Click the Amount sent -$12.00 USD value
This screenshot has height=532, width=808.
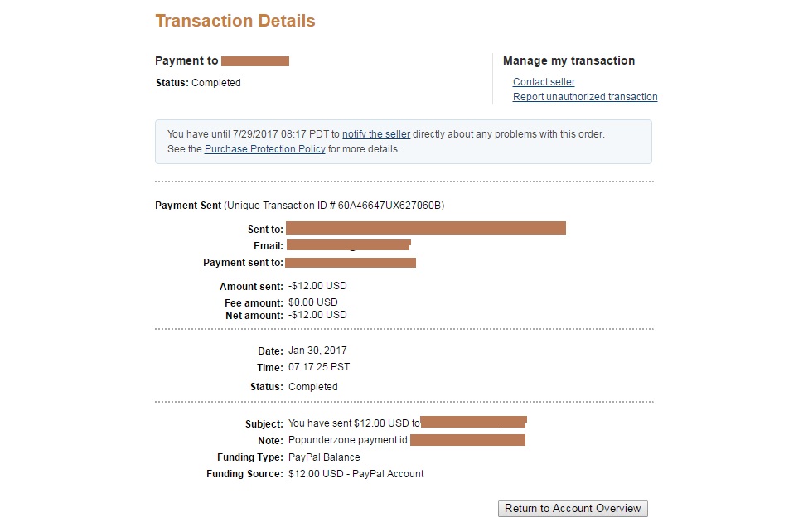click(x=317, y=286)
